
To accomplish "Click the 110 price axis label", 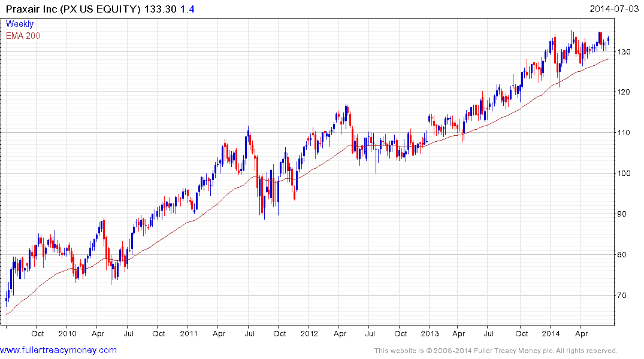I will (x=624, y=132).
